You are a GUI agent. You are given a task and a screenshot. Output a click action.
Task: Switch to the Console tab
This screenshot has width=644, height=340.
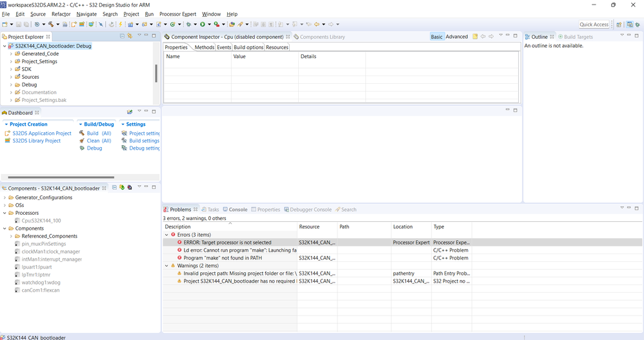coord(235,210)
